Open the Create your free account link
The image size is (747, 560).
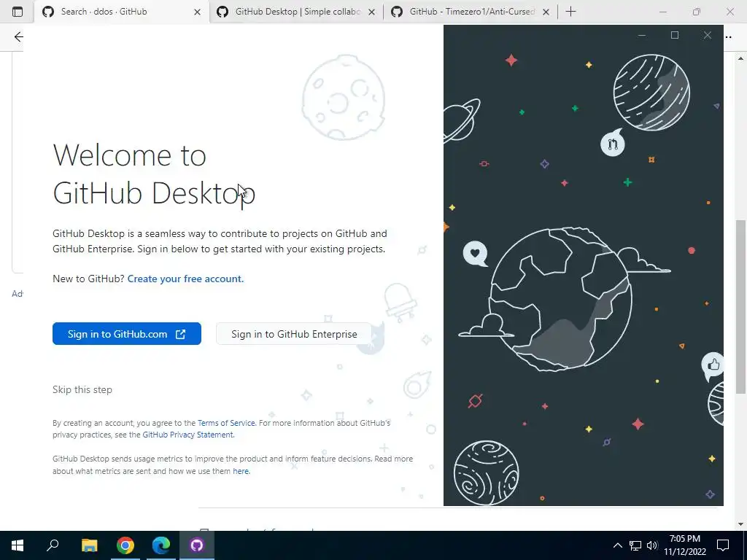[x=185, y=279]
